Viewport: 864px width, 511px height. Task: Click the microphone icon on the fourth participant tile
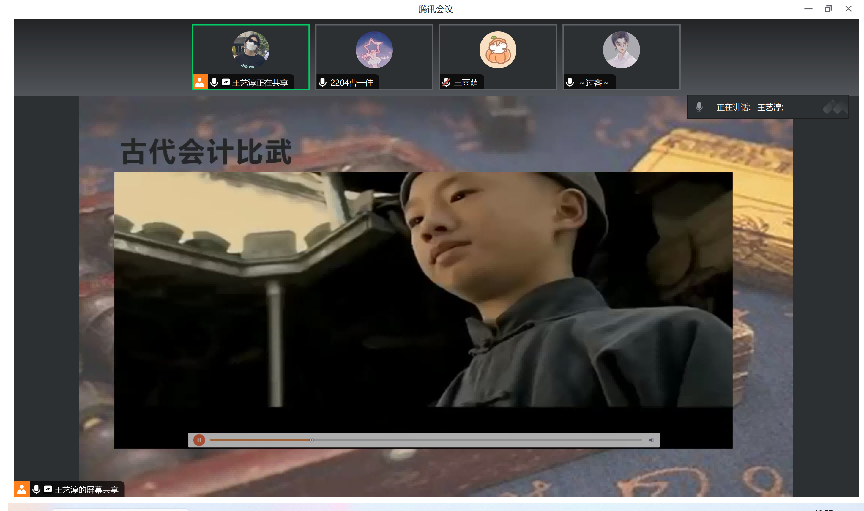[570, 82]
